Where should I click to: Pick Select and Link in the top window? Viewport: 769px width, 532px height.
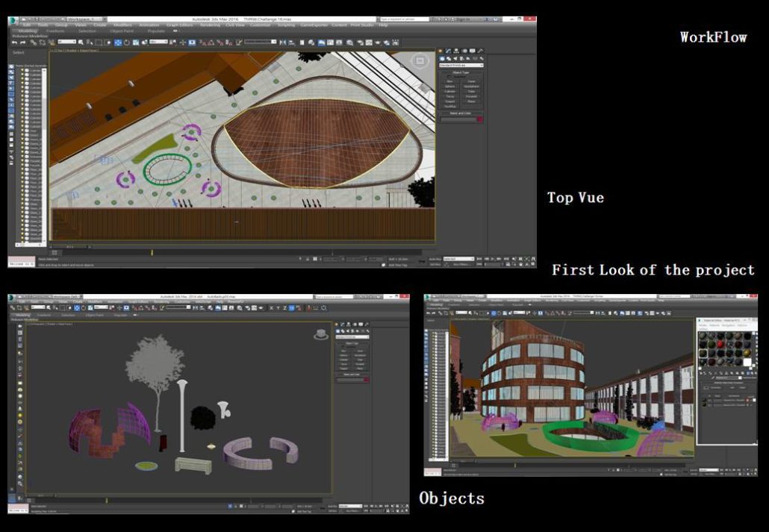[33, 43]
